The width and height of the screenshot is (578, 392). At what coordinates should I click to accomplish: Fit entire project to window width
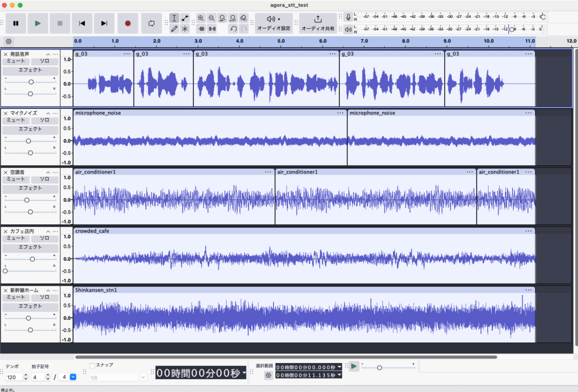tap(233, 18)
